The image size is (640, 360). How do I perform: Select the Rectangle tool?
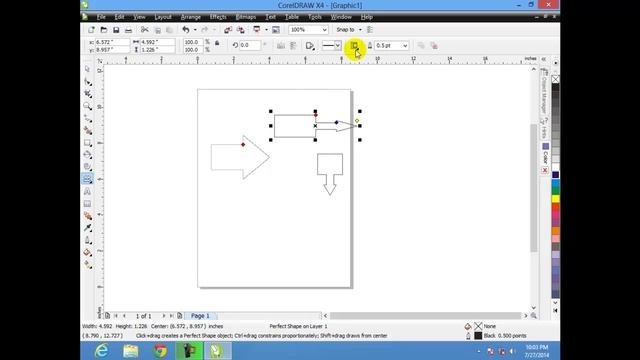click(x=87, y=143)
